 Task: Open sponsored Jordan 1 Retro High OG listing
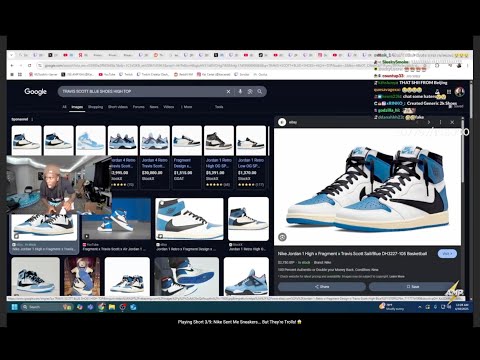219,157
